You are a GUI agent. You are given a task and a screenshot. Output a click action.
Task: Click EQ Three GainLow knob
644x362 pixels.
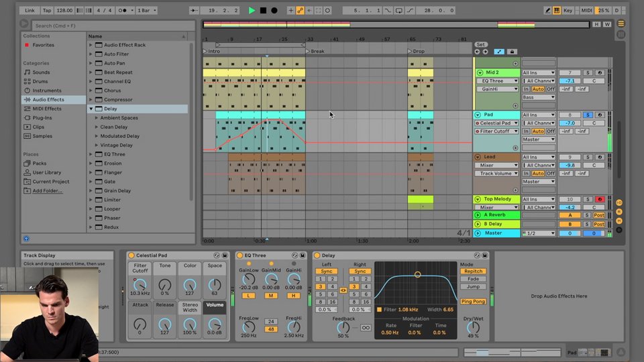pyautogui.click(x=248, y=280)
